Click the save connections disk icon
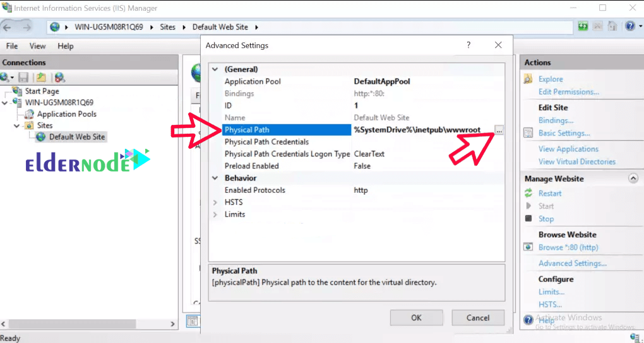 pos(23,77)
